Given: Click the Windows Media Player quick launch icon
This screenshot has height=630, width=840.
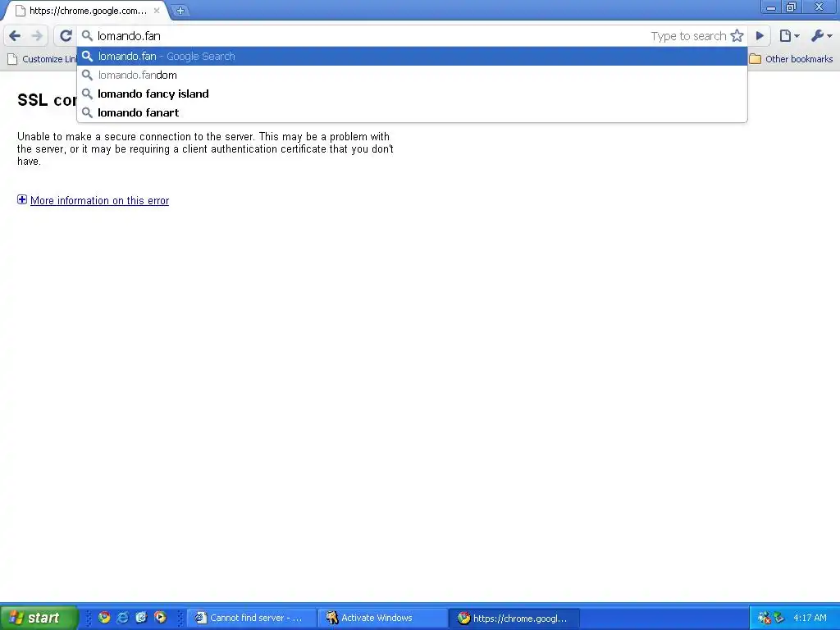Looking at the screenshot, I should (160, 618).
